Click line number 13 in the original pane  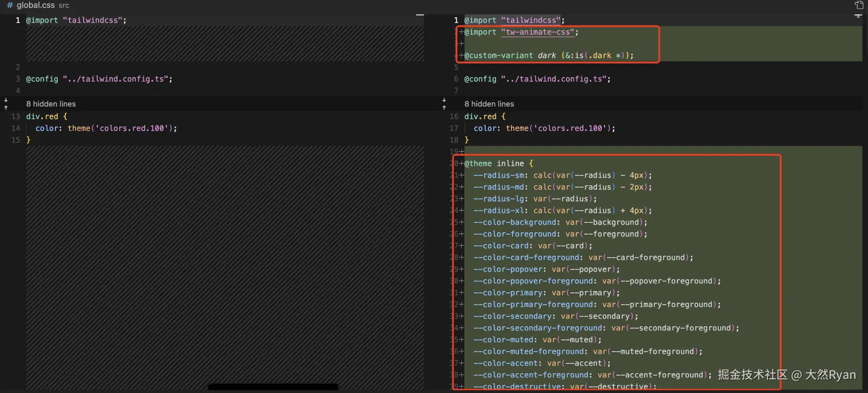[x=16, y=117]
